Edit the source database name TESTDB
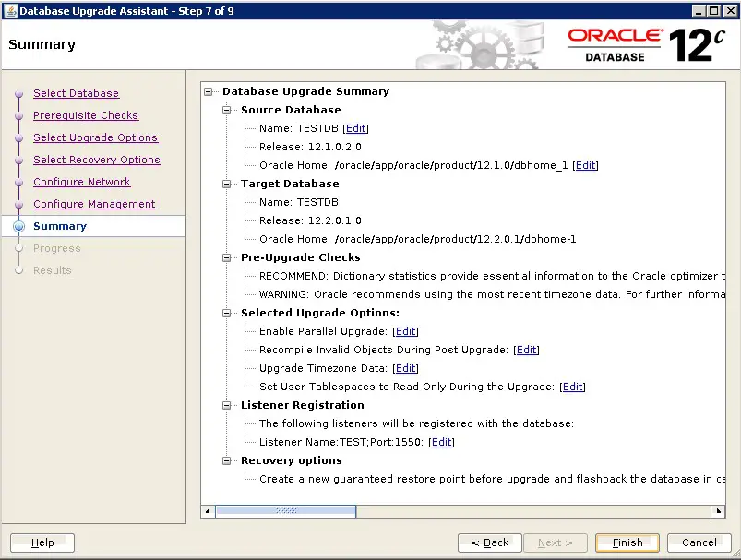 click(x=356, y=128)
